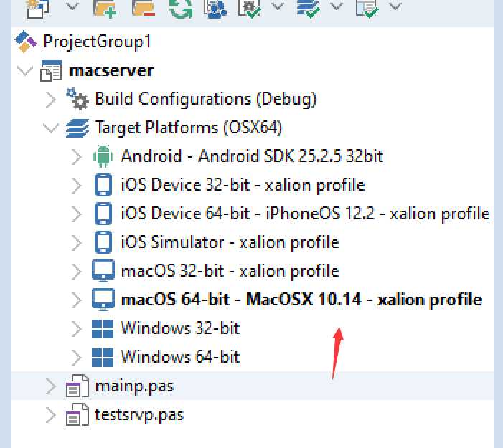Screen dimensions: 503x448
Task: Select macOS 64-bit MacOSX 10.14 platform
Action: pyautogui.click(x=301, y=300)
